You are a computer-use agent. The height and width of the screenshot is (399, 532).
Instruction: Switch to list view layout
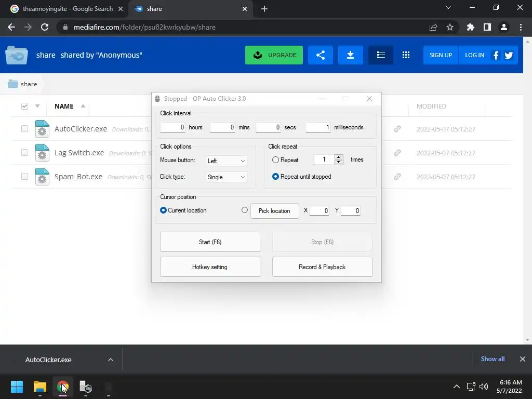381,55
